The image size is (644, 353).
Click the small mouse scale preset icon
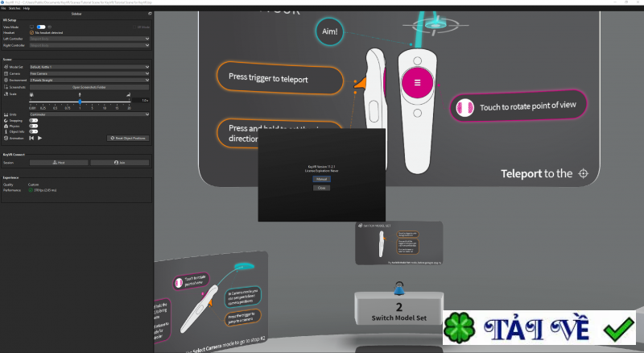(31, 94)
